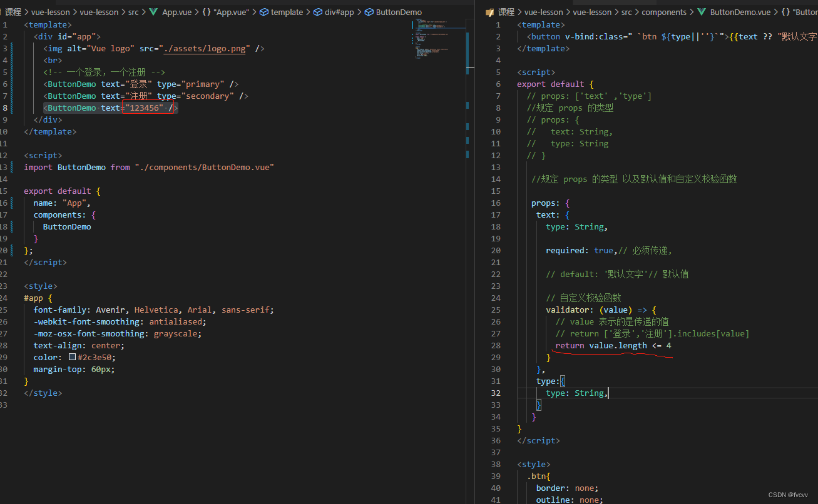The height and width of the screenshot is (504, 818).
Task: Click the commented "// props: ['text' ,'type']" line
Action: tap(589, 96)
